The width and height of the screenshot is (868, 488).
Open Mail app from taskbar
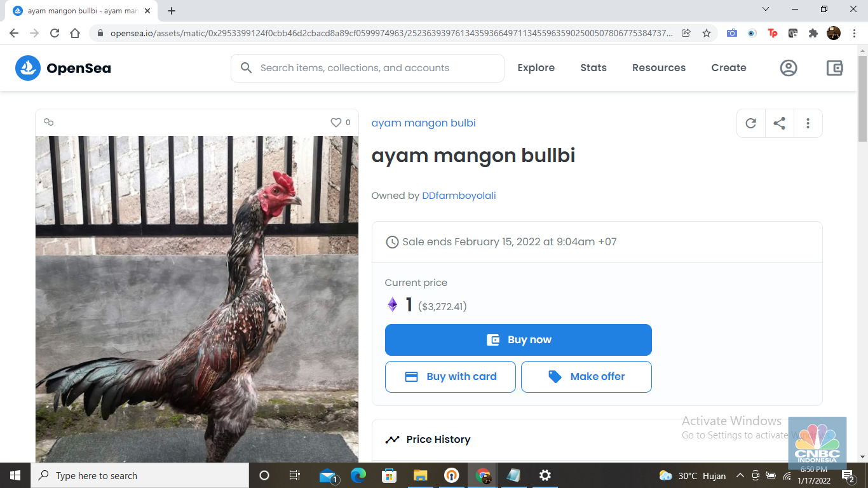328,475
